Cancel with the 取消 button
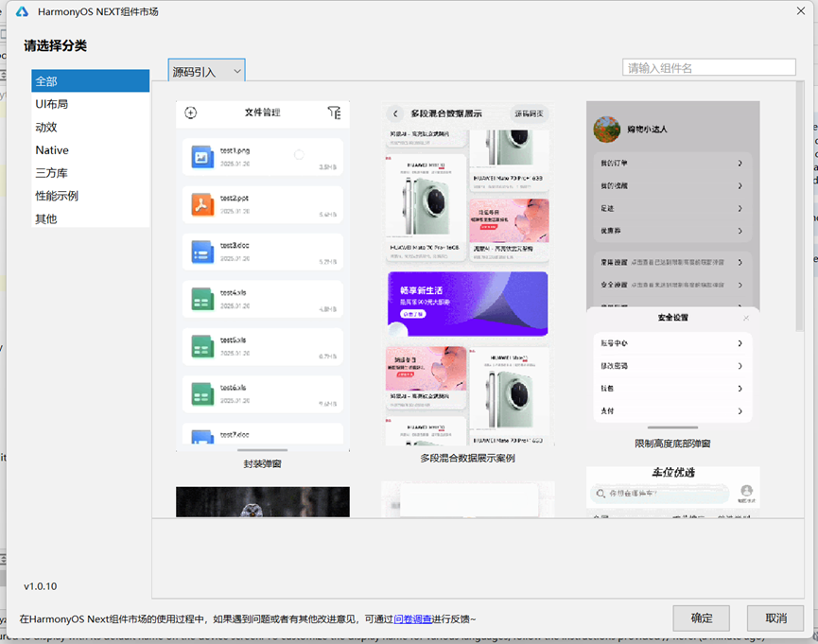The image size is (818, 644). click(775, 618)
